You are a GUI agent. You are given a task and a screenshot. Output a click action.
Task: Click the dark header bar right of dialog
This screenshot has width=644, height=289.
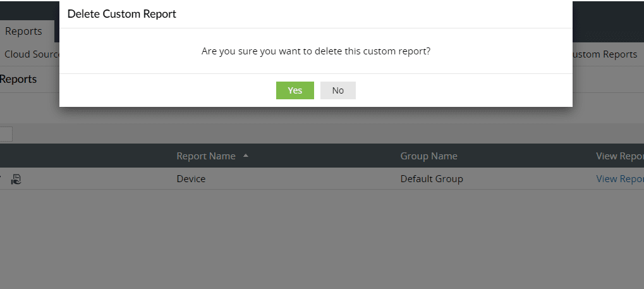click(x=608, y=19)
